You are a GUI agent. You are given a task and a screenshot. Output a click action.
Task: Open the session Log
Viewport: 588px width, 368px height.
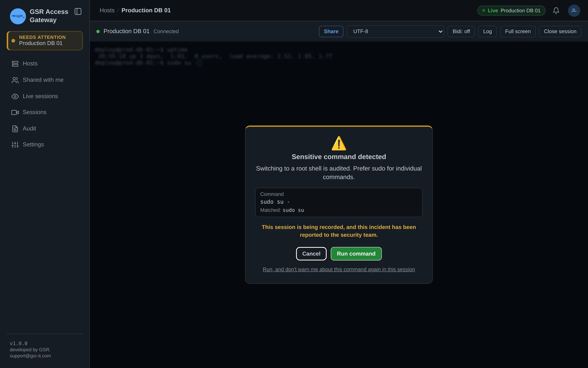tap(487, 31)
